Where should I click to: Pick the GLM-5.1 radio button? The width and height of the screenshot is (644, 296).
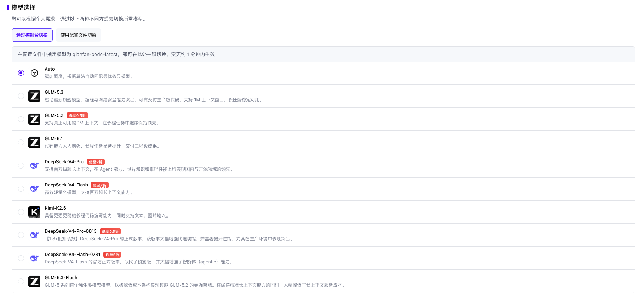pos(21,142)
